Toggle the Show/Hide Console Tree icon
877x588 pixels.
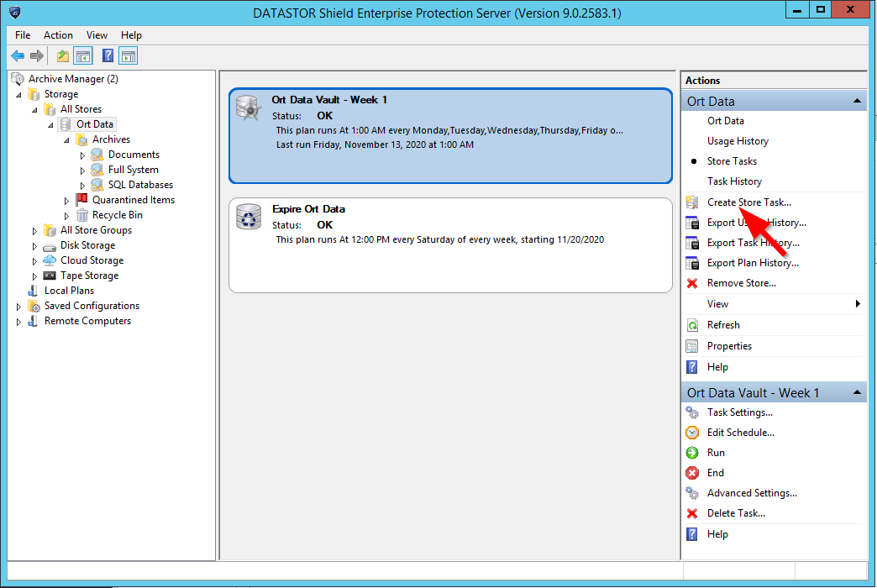click(83, 56)
